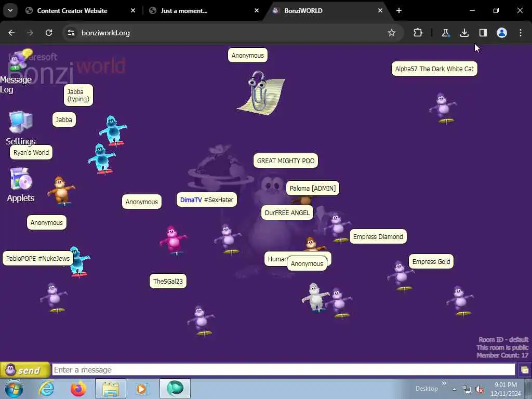Click the chat icon right of message box
The height and width of the screenshot is (399, 532).
click(x=525, y=370)
